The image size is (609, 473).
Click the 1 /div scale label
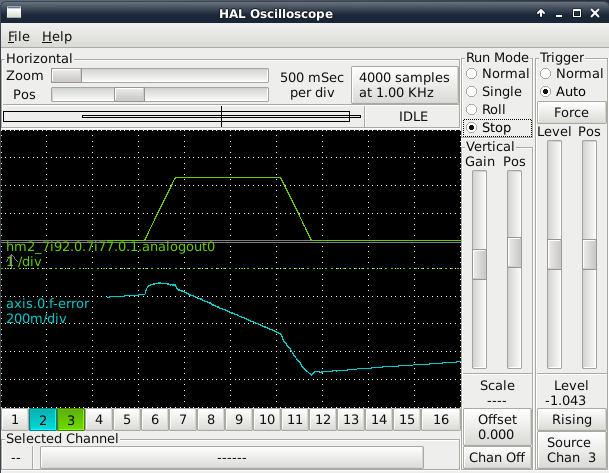(23, 261)
